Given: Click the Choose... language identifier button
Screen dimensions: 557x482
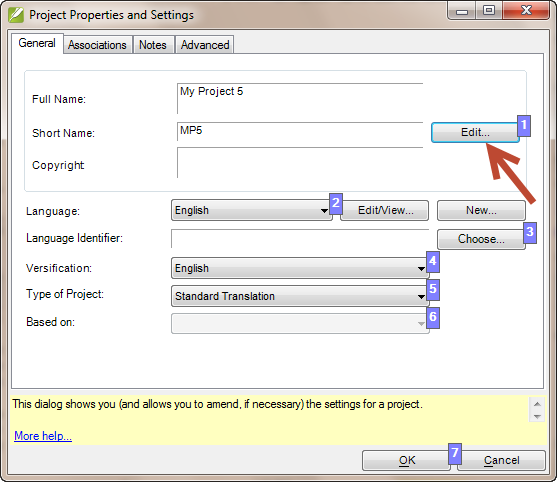Looking at the screenshot, I should click(481, 239).
